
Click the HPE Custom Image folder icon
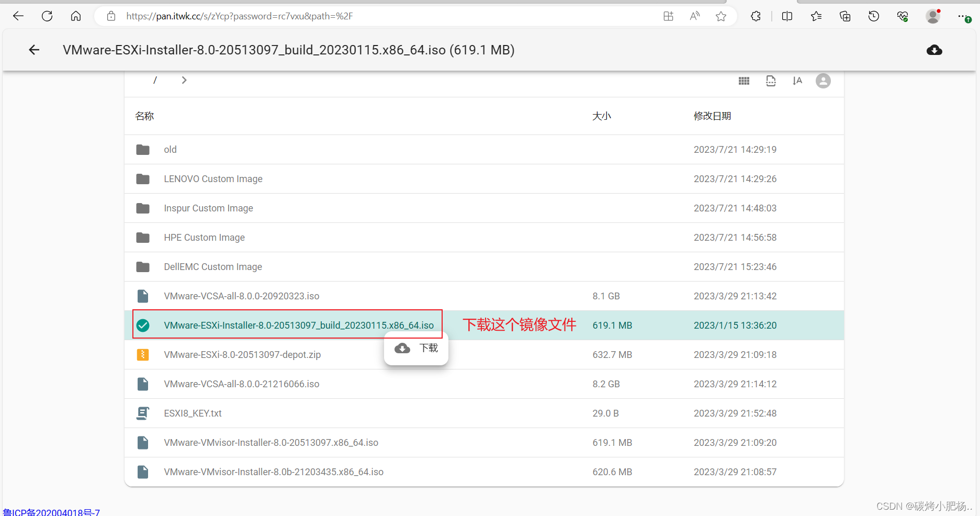[x=143, y=238]
